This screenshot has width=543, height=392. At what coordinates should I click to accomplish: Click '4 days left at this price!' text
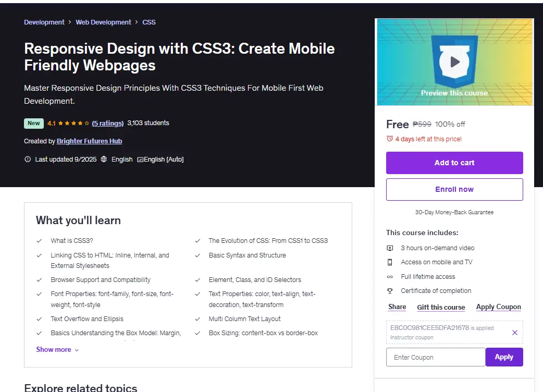[x=428, y=139]
